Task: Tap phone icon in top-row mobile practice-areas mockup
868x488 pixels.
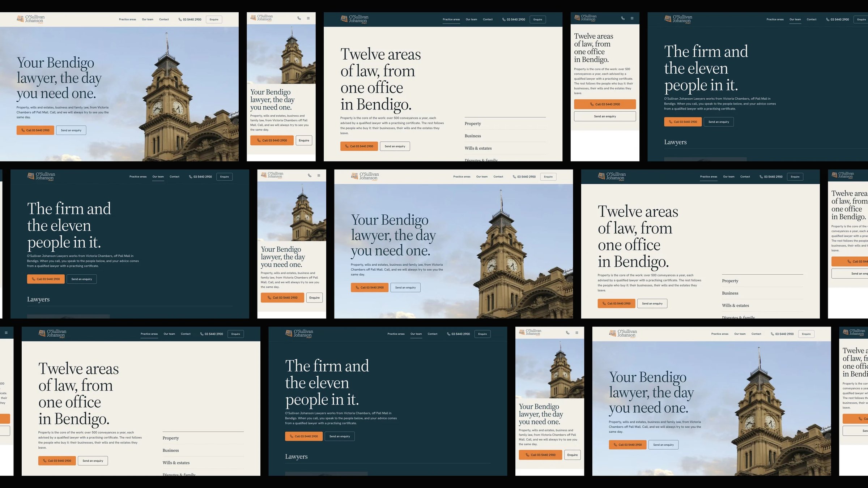Action: click(x=623, y=18)
